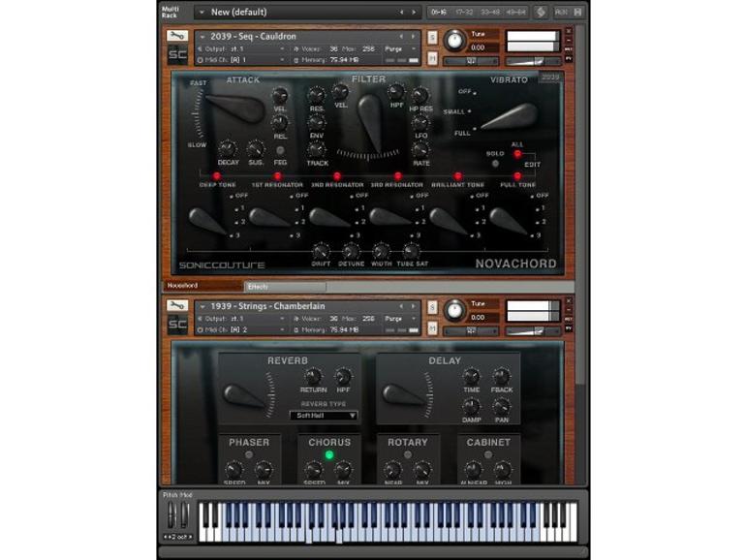Go to previous preset of 1939 - Strings - Chamberlain

point(401,306)
